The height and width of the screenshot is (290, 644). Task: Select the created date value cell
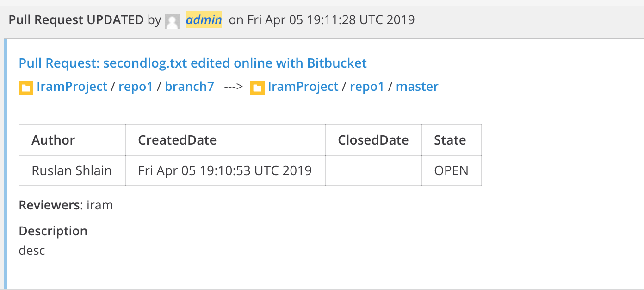tap(225, 170)
